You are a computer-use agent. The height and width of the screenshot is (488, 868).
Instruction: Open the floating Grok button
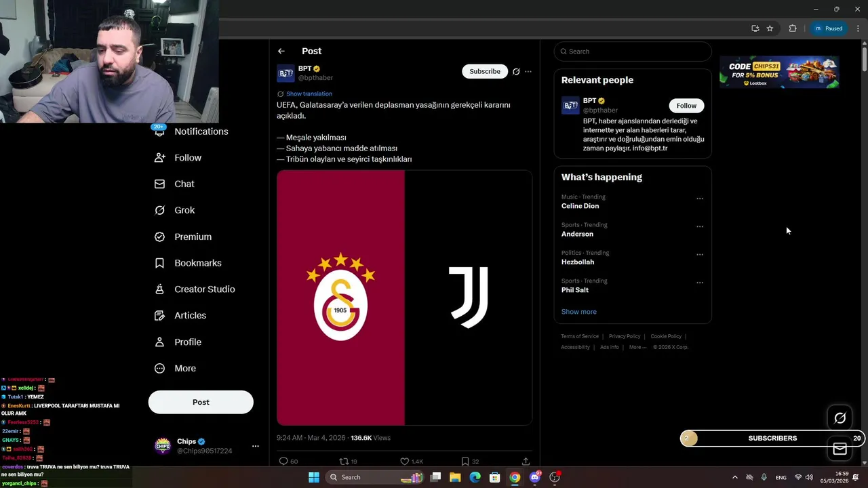coord(840,418)
